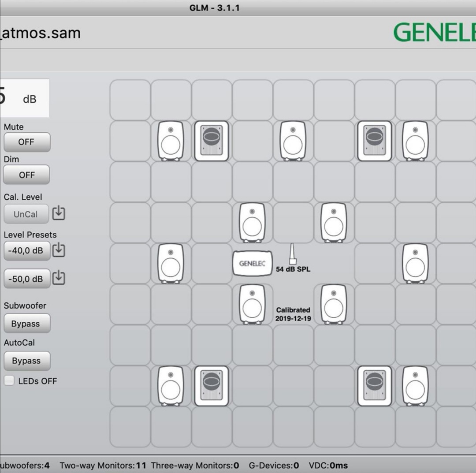476x473 pixels.
Task: Click the empty top-left grid cell
Action: (x=130, y=100)
